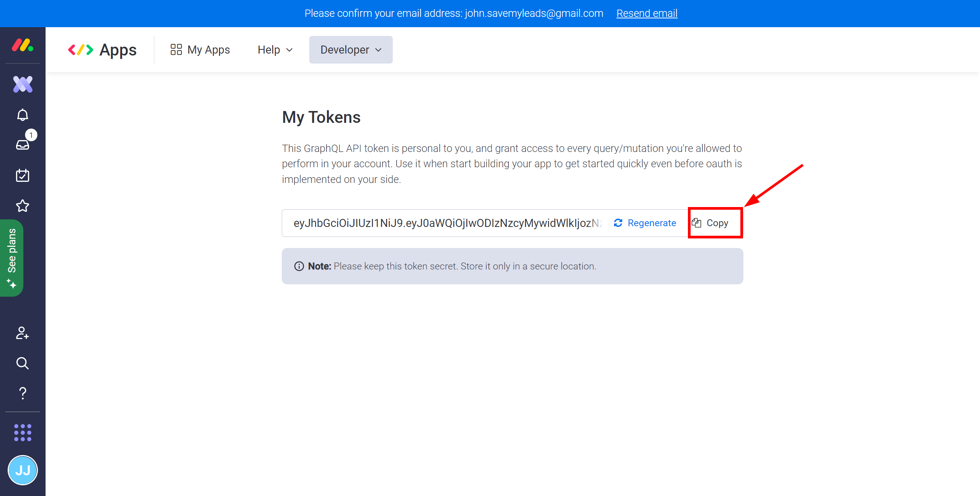This screenshot has width=980, height=496.
Task: Expand the Developer dropdown options
Action: pos(350,49)
